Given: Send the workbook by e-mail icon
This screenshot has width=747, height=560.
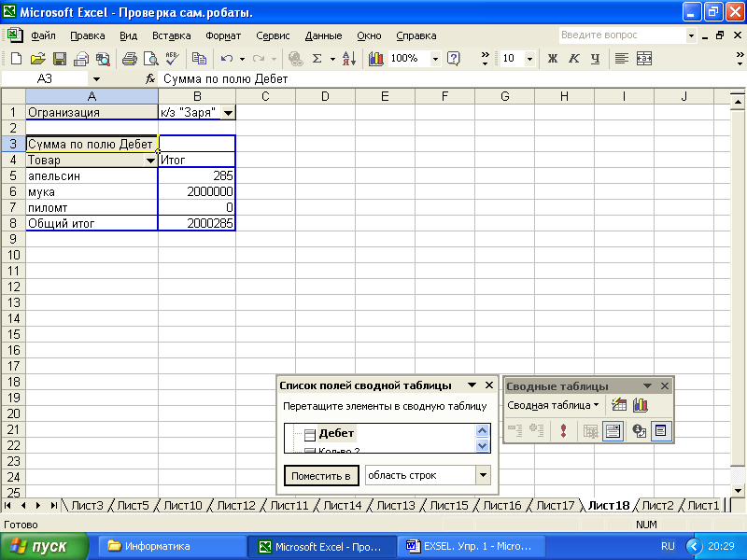Looking at the screenshot, I should tap(81, 59).
